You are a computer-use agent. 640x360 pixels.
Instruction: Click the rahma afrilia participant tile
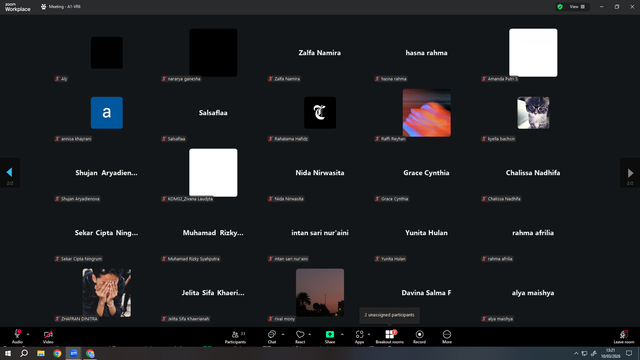(x=533, y=233)
